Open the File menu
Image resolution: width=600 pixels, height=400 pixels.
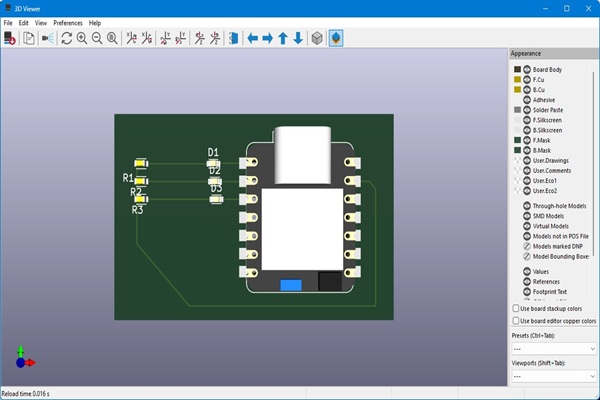(8, 23)
